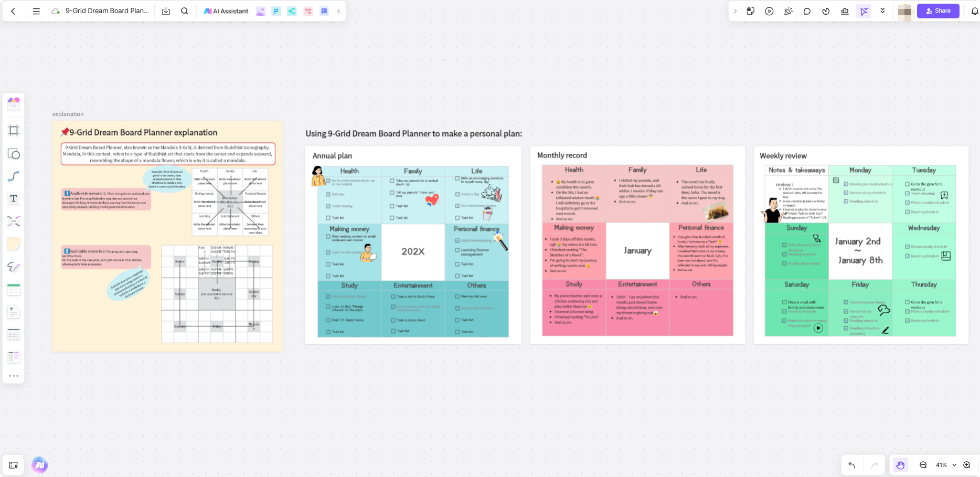Collapse the AI Assistant toolbar chevron
Viewport: 980px width, 477px height.
point(339,10)
